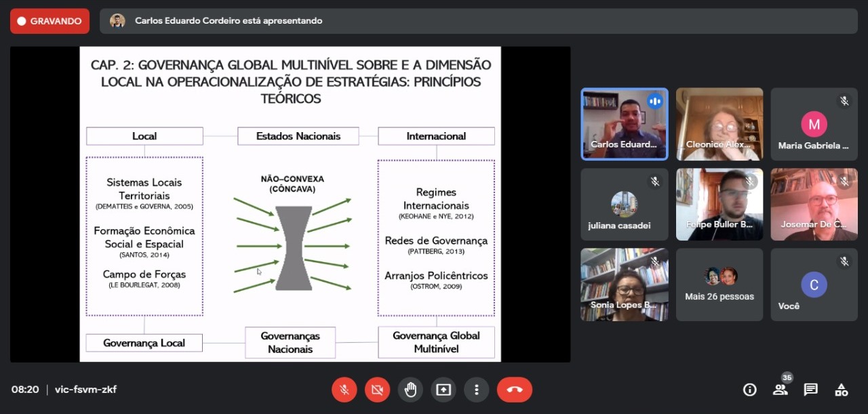Screen dimensions: 868x414
Task: Open the more options menu
Action: (x=477, y=390)
